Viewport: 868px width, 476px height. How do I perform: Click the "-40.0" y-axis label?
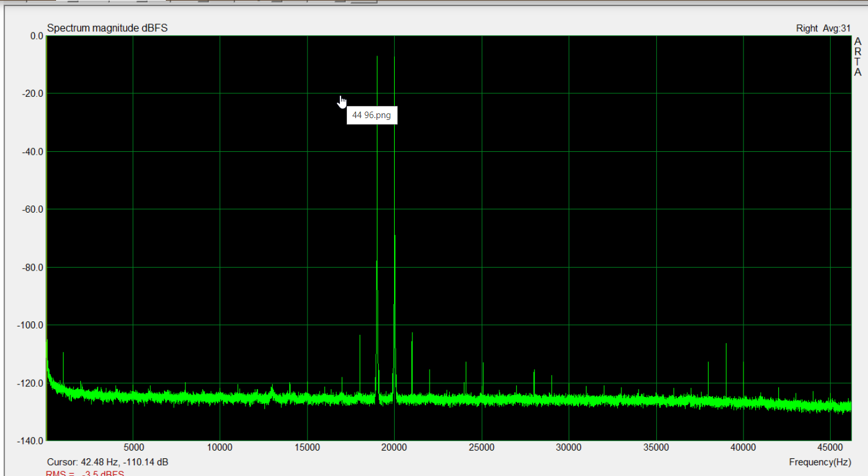[32, 151]
